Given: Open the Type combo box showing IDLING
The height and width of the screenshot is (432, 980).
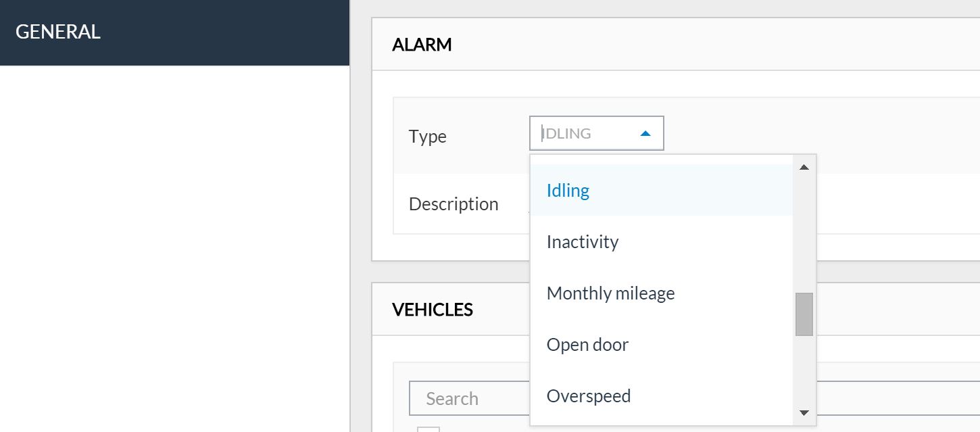Looking at the screenshot, I should tap(588, 134).
